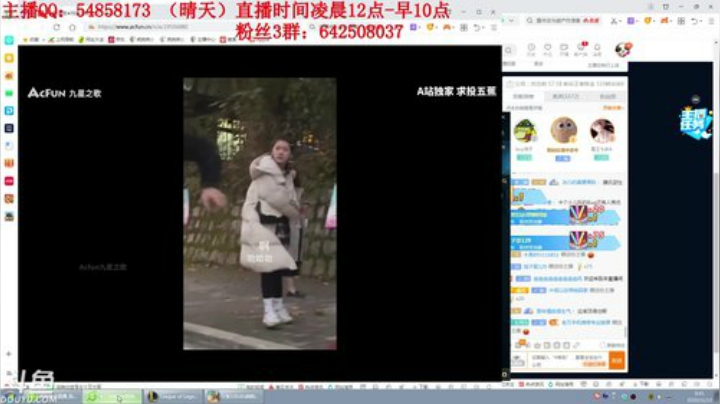The height and width of the screenshot is (404, 720).
Task: Open the system clock in the taskbar
Action: click(x=700, y=397)
